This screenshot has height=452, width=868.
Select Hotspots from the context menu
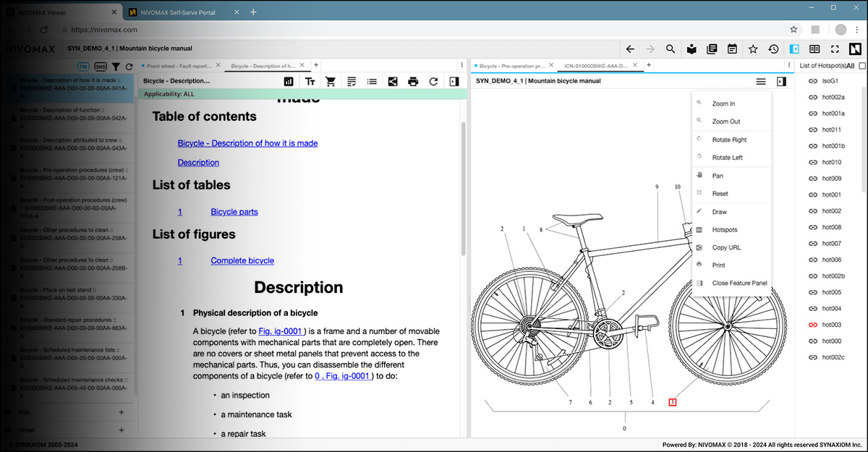[723, 229]
